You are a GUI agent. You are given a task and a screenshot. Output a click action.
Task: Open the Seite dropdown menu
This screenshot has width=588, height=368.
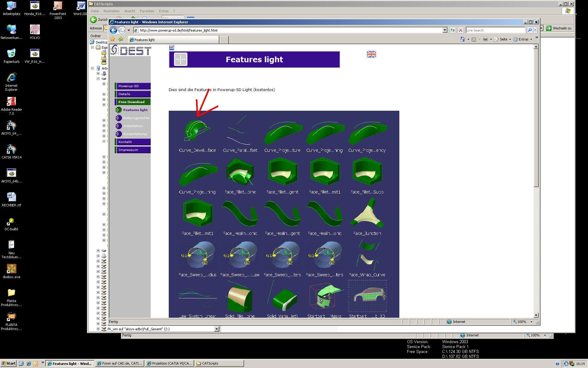[503, 39]
